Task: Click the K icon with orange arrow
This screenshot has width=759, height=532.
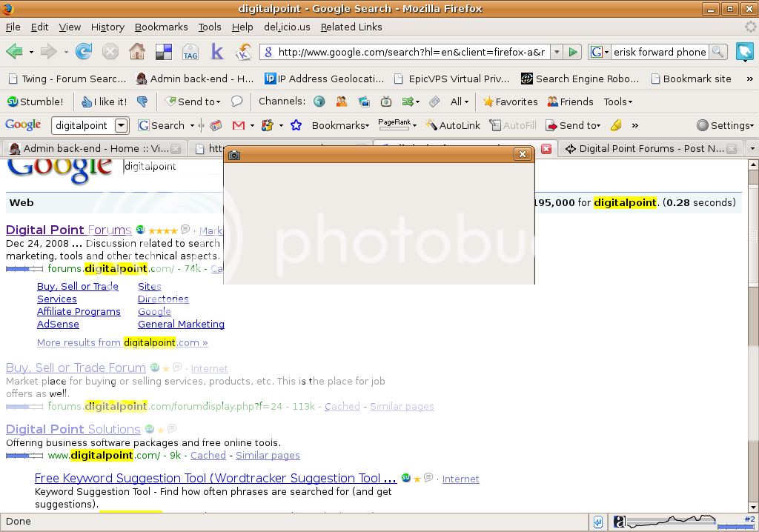Action: [243, 52]
